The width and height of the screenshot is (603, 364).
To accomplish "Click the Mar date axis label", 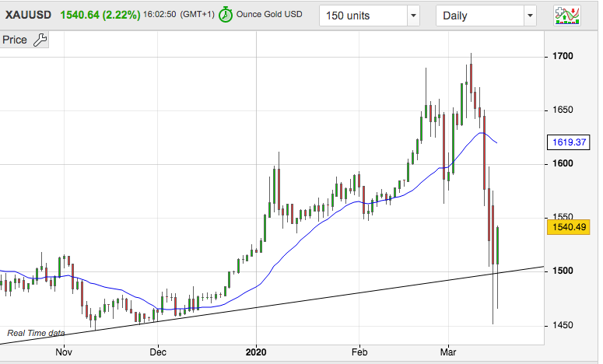I will pos(448,352).
